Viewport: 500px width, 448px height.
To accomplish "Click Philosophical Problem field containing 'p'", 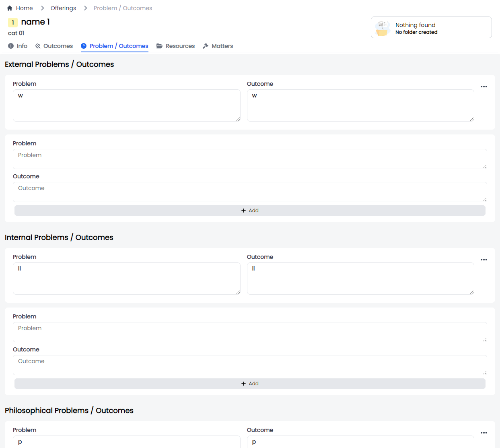I will 126,442.
